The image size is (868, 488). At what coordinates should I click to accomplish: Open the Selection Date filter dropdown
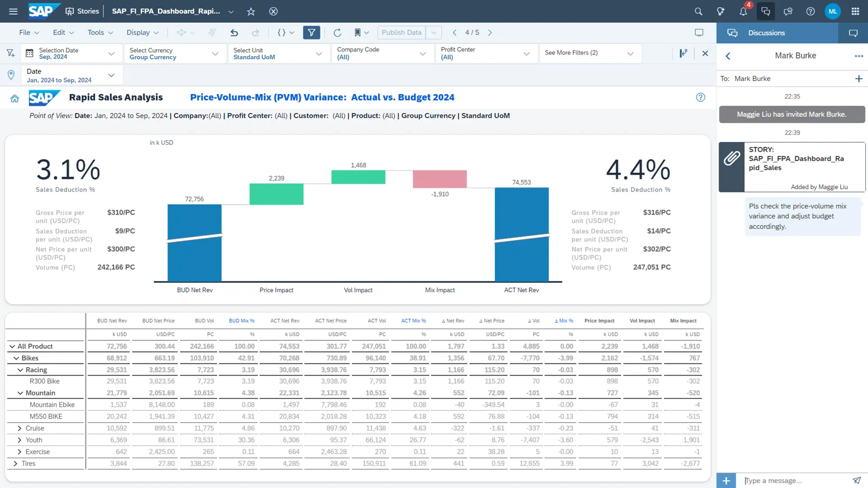coord(71,53)
